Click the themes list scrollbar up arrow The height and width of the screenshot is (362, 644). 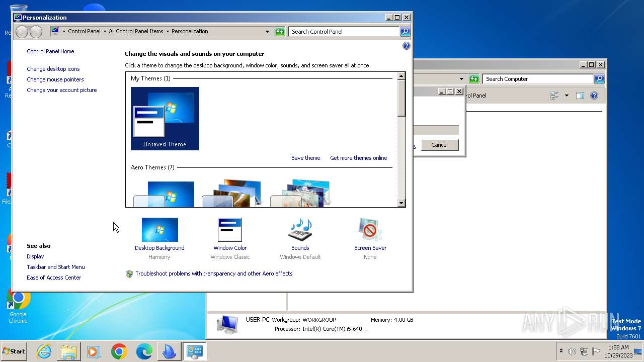click(401, 76)
